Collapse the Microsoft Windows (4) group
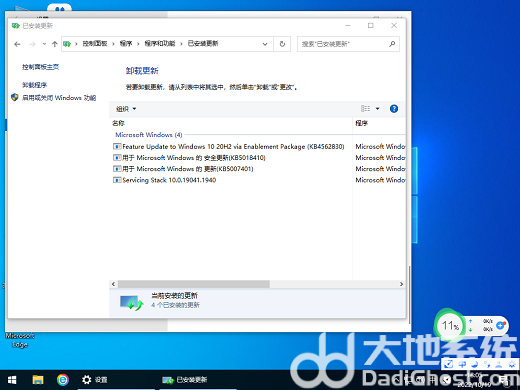The image size is (520, 390). click(x=149, y=135)
